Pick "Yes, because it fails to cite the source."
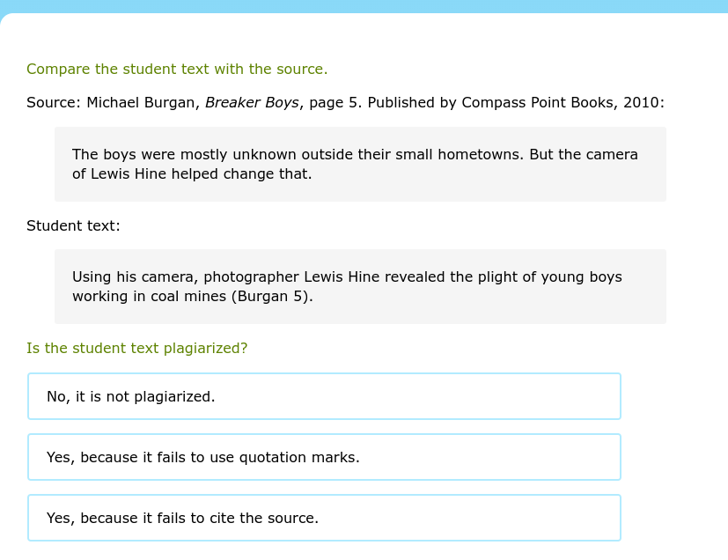The height and width of the screenshot is (560, 728). pos(324,518)
